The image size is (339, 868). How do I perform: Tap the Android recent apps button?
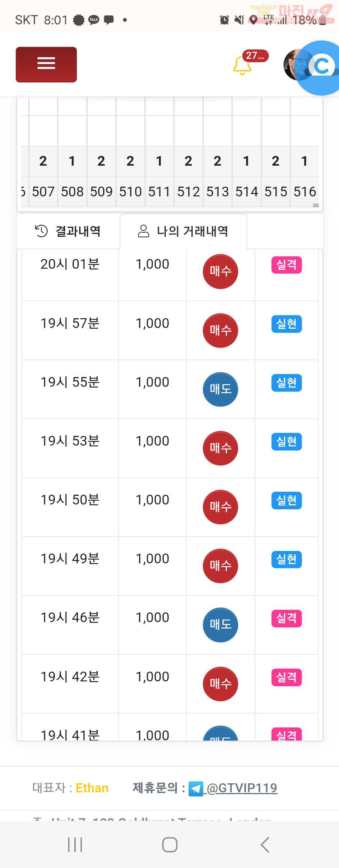75,845
